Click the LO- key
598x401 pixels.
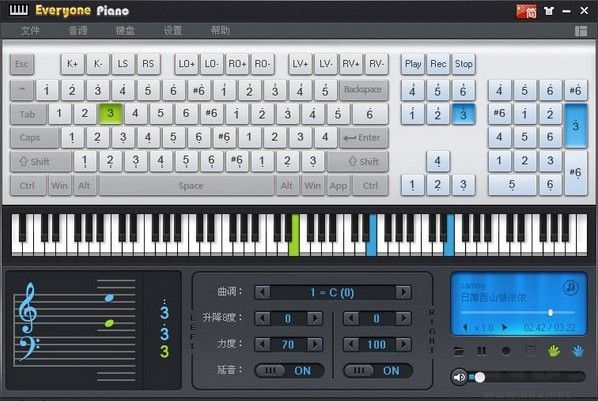pos(212,64)
